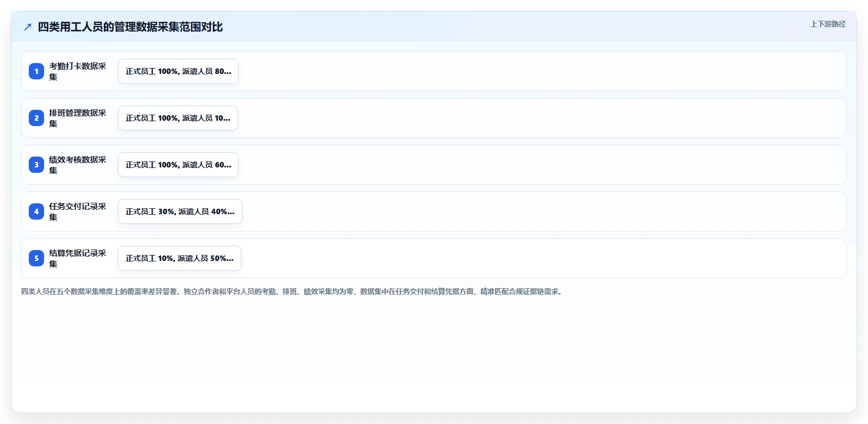This screenshot has height=424, width=868.
Task: Select step badge number 3
Action: click(x=36, y=165)
